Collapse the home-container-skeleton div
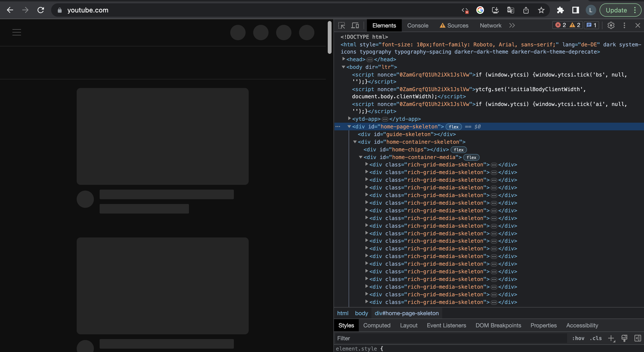Viewport: 644px width, 352px height. click(x=355, y=142)
